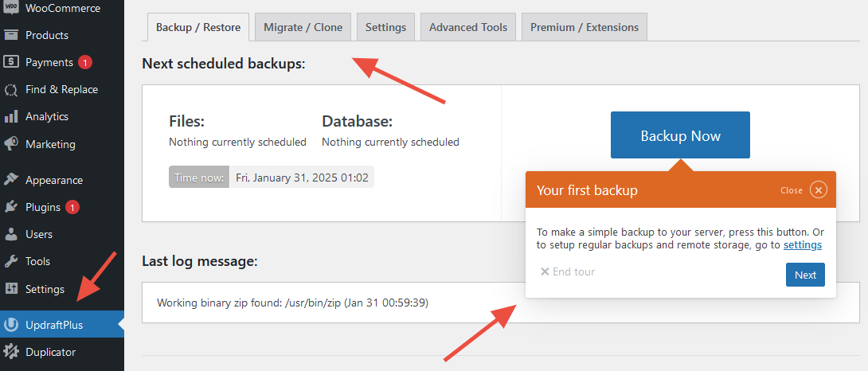Click the WooCommerce logo icon in sidebar
The height and width of the screenshot is (371, 868).
tap(11, 8)
